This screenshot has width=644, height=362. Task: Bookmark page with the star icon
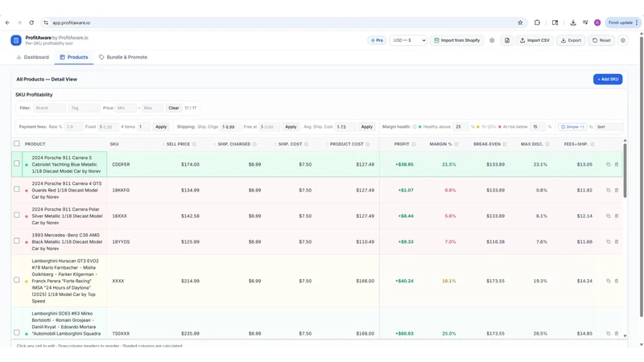[520, 23]
